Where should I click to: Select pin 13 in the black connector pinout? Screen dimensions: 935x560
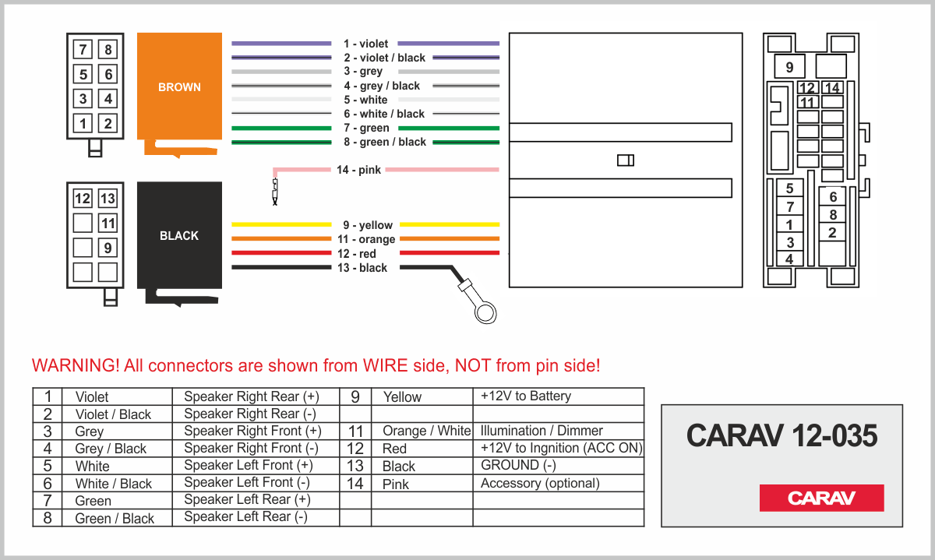coord(108,199)
